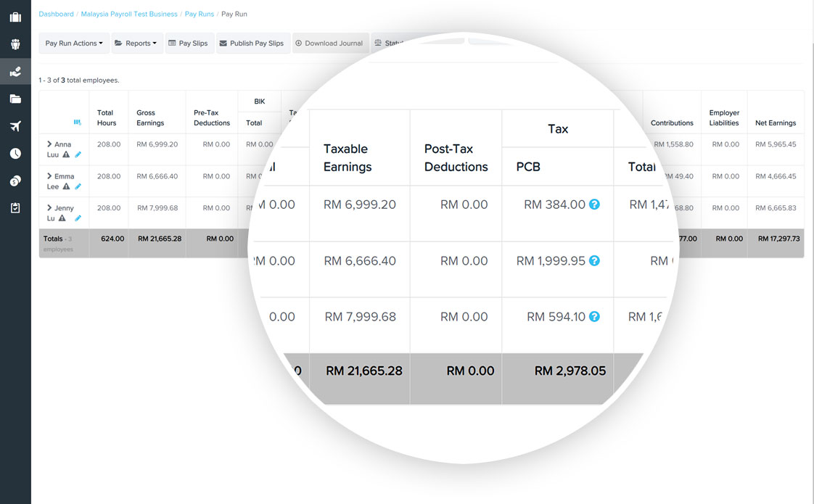814x504 pixels.
Task: Open the Reports dropdown
Action: click(136, 43)
